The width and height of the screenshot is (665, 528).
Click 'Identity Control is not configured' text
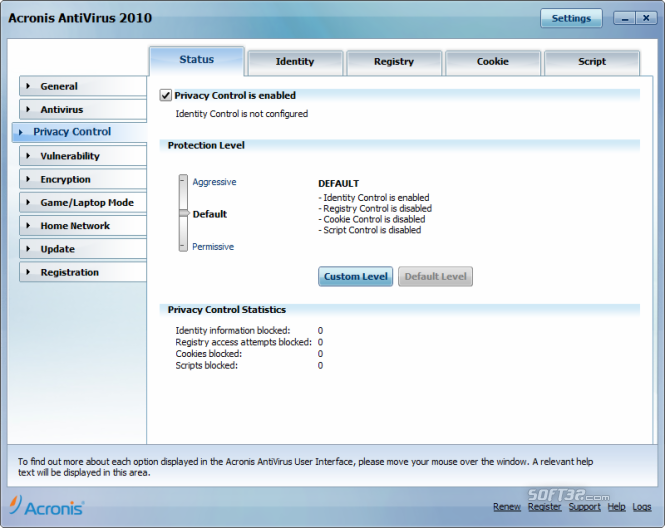[x=242, y=114]
